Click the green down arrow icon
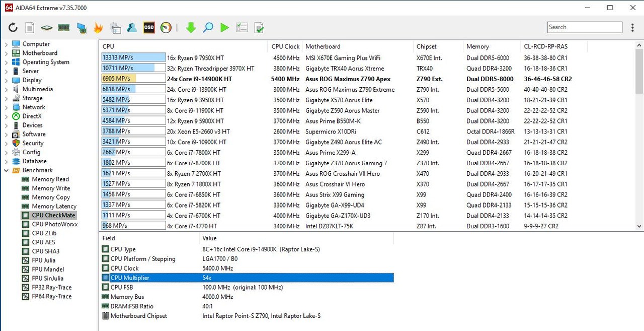This screenshot has width=644, height=331. click(191, 28)
